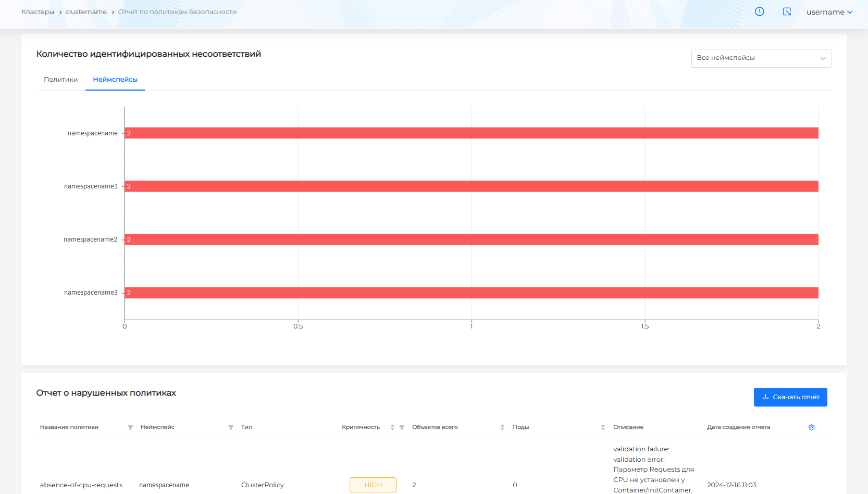Click the 2024-12-16 11:03 date cell
868x494 pixels.
[x=731, y=485]
